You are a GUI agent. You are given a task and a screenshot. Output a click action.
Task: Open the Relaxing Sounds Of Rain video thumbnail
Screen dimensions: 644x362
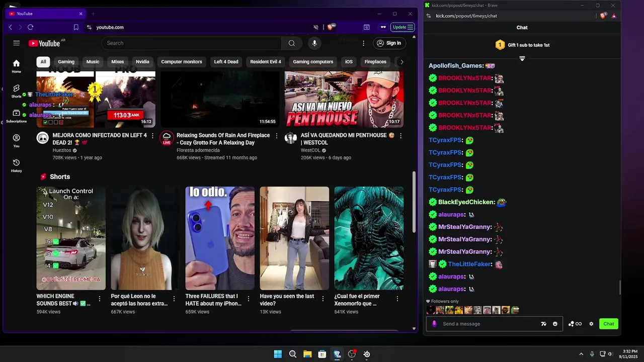[x=220, y=99]
